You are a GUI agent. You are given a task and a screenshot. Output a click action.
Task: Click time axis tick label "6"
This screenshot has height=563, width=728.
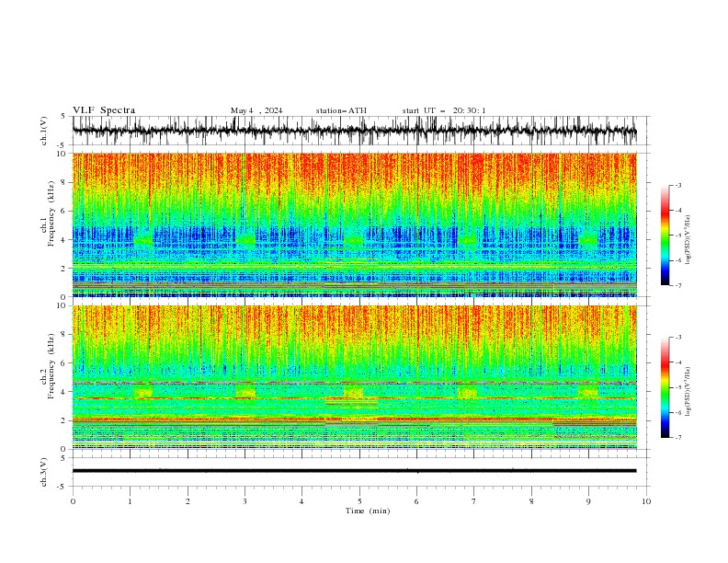[x=416, y=501]
